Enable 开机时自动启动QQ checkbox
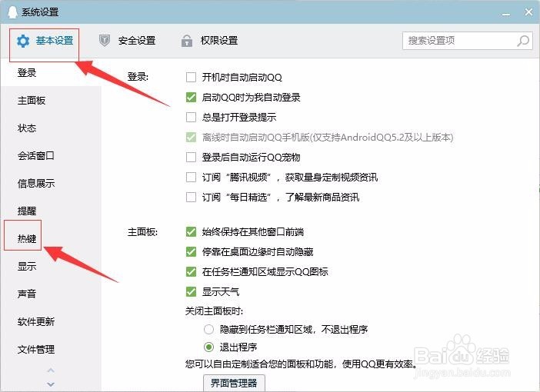 191,77
